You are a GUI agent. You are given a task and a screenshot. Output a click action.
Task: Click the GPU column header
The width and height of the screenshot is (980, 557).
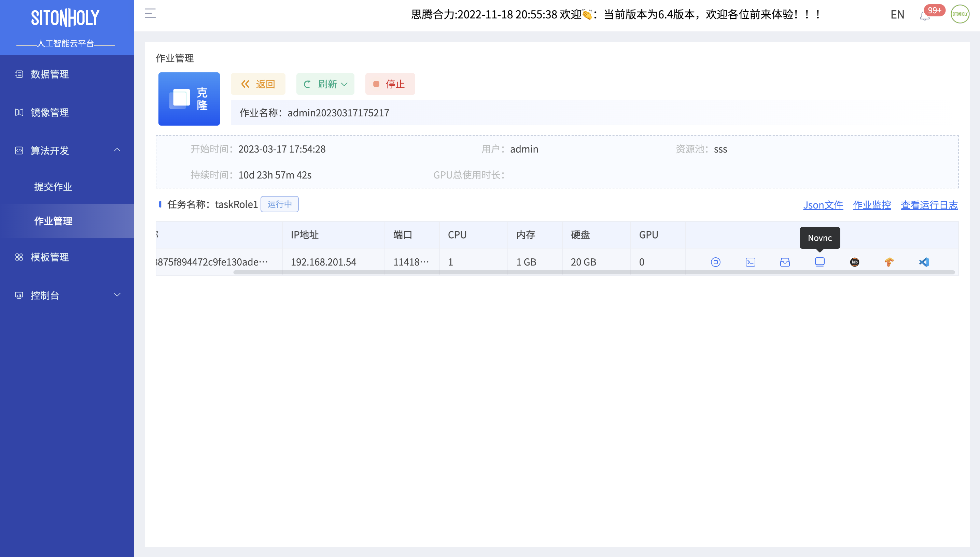pos(658,235)
